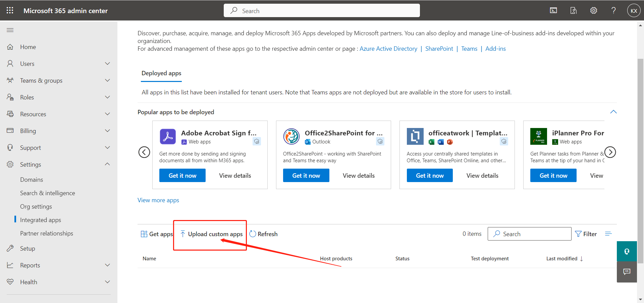Open the KX account avatar
The width and height of the screenshot is (644, 303).
634,11
